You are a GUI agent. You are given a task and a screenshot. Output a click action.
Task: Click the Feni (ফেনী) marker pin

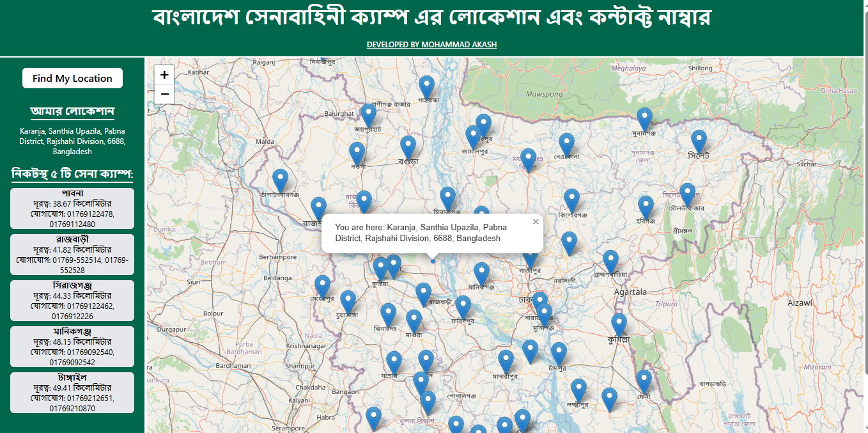[x=644, y=381]
